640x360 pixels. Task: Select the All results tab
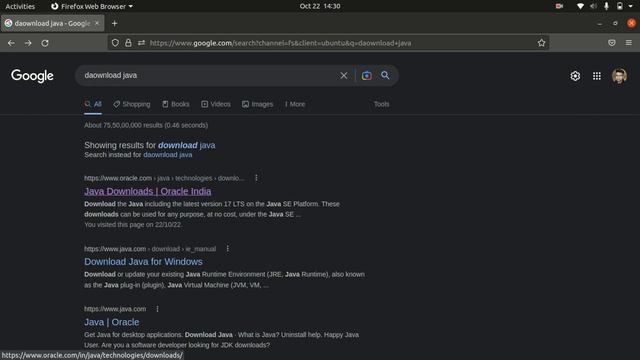[93, 104]
